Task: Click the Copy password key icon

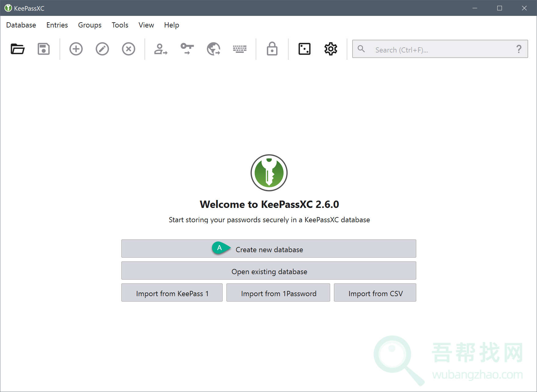Action: point(187,49)
